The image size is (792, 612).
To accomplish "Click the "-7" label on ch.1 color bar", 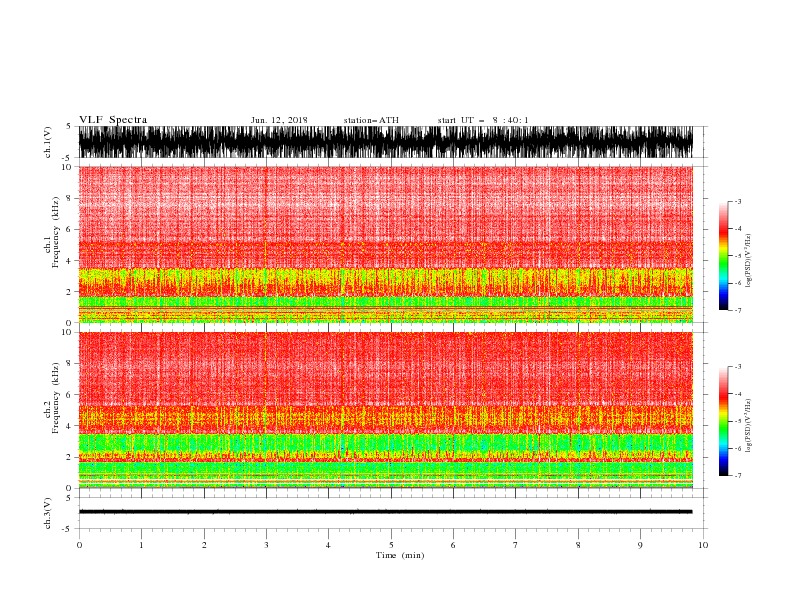I will pos(737,310).
